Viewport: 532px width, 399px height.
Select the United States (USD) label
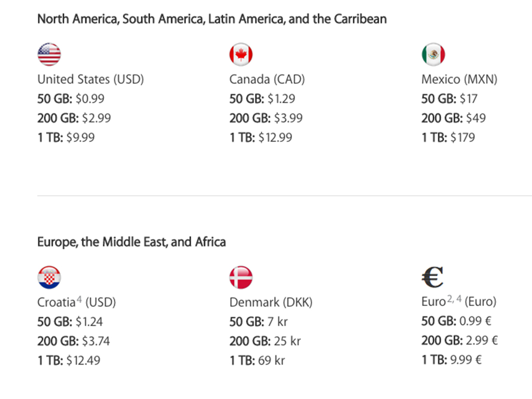(90, 79)
